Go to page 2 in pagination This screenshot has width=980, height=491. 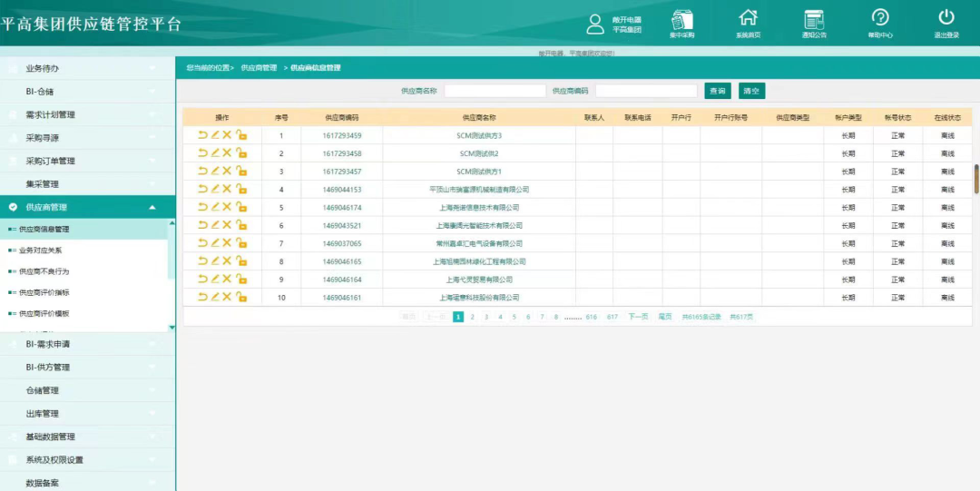[x=473, y=317]
